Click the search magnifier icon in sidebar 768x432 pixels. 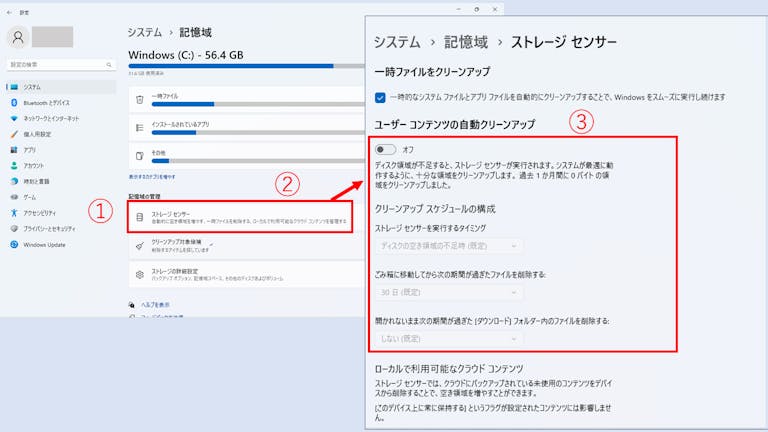(109, 65)
